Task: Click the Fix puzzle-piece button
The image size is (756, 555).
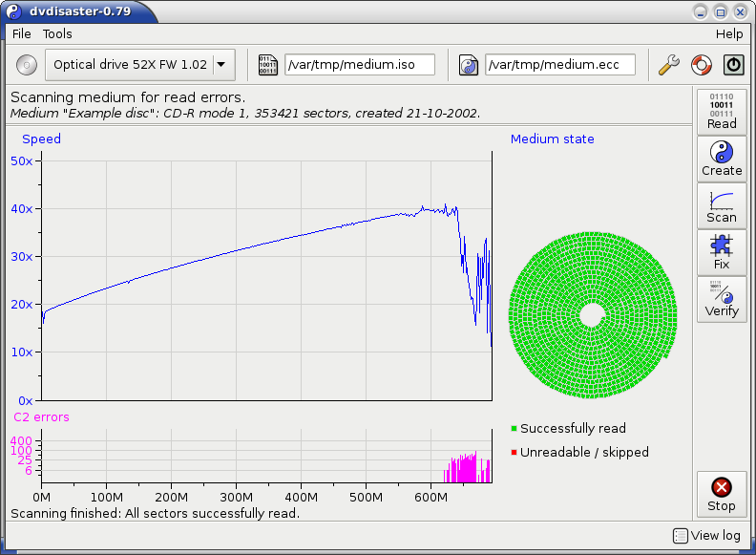Action: (x=722, y=251)
